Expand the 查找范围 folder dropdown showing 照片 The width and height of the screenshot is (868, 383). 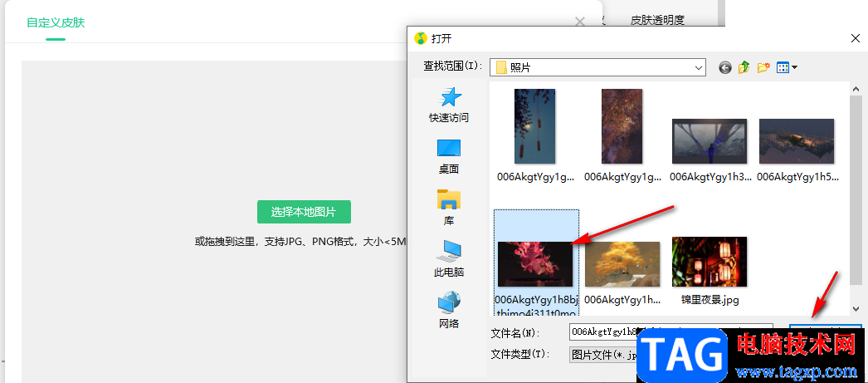coord(597,67)
